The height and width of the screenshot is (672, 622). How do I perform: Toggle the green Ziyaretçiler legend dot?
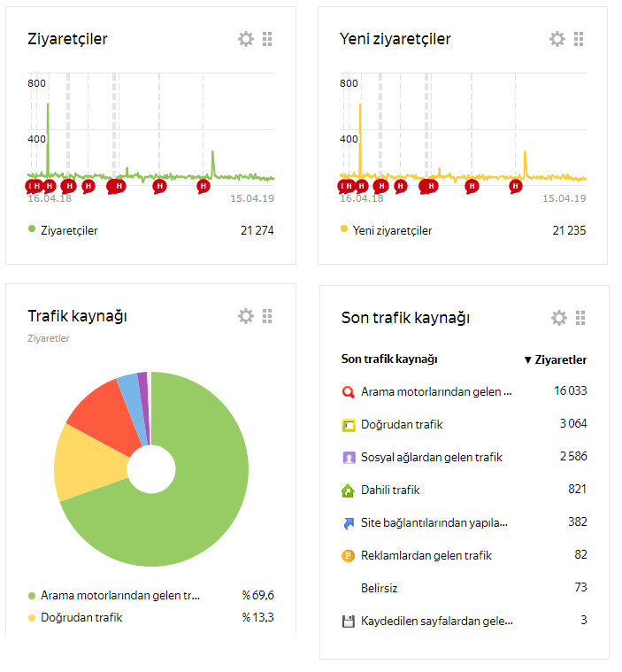32,228
